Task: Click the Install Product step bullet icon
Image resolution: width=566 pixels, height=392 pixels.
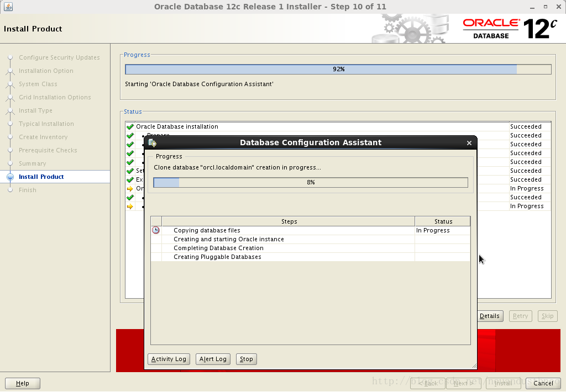Action: 10,177
